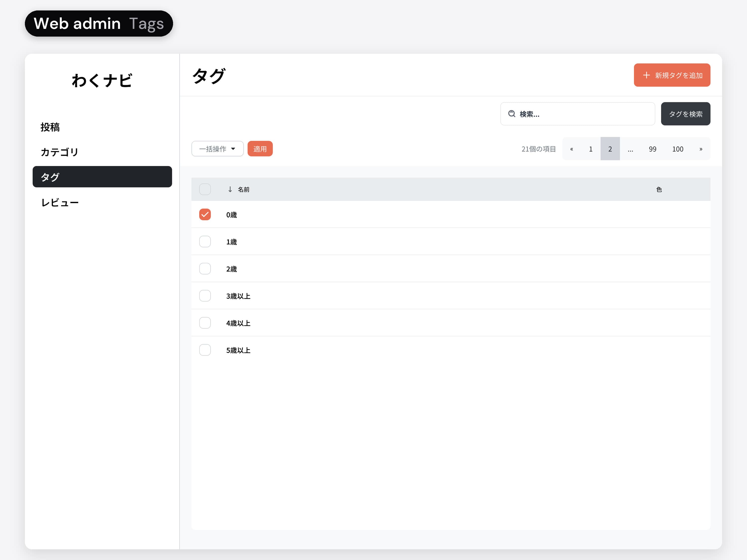
Task: Open レビュー in the sidebar
Action: pos(102,202)
